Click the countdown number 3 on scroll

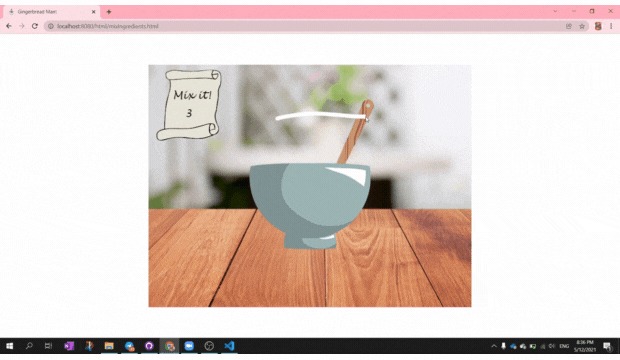pos(189,113)
